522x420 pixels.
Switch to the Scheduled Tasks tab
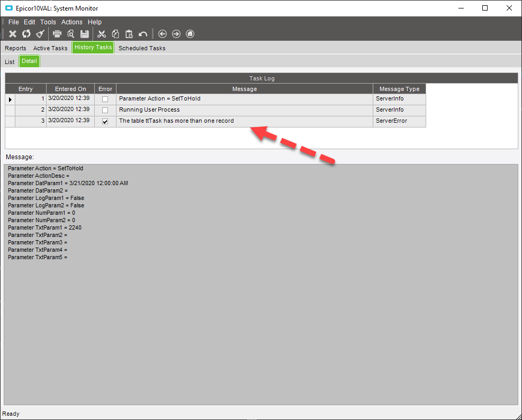pyautogui.click(x=142, y=48)
